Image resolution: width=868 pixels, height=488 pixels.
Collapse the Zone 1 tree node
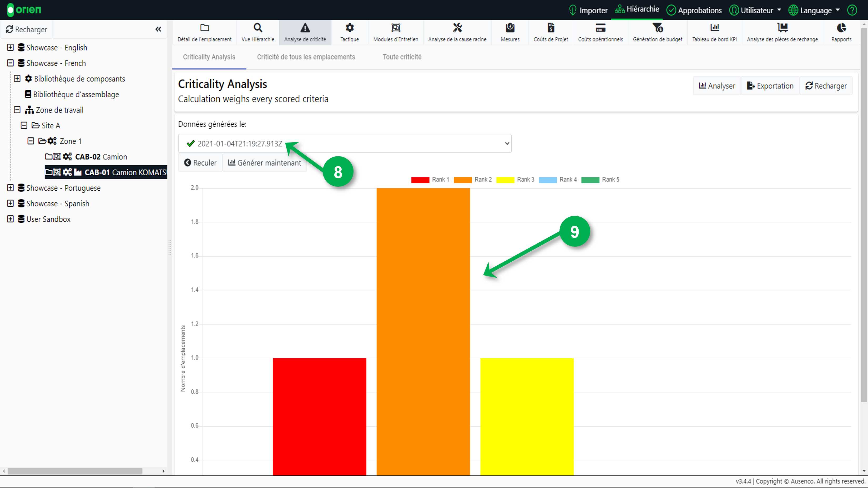point(31,141)
